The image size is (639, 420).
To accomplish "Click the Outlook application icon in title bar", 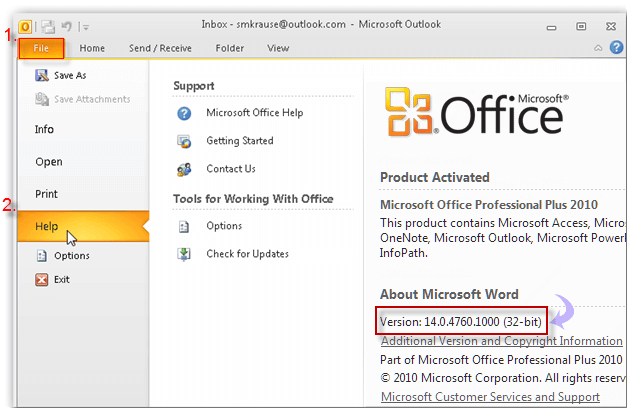I will [25, 27].
